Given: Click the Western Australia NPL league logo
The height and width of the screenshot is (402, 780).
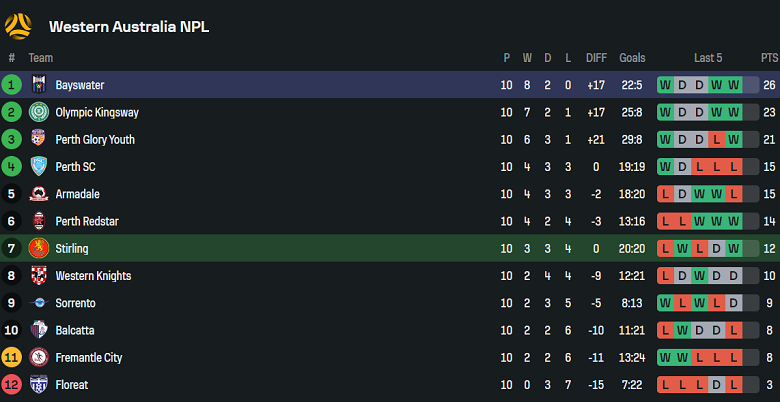Looking at the screenshot, I should tap(18, 26).
